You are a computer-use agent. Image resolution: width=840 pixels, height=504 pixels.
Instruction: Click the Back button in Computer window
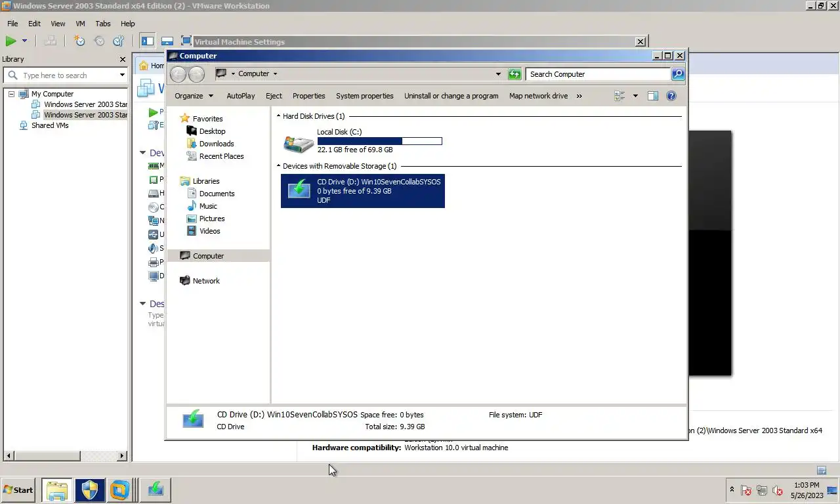178,74
